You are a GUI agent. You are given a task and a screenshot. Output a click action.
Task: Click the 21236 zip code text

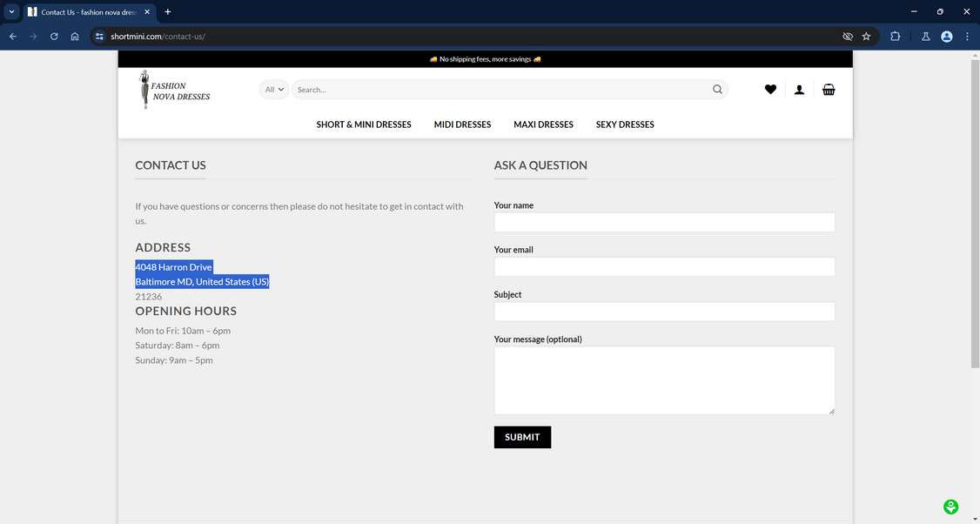pyautogui.click(x=149, y=297)
